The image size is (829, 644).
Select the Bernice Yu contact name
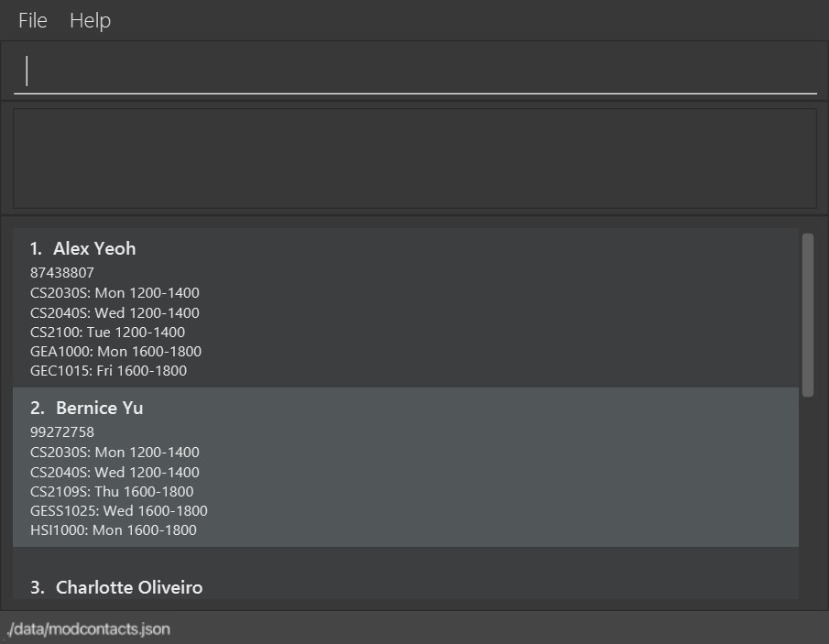click(99, 408)
